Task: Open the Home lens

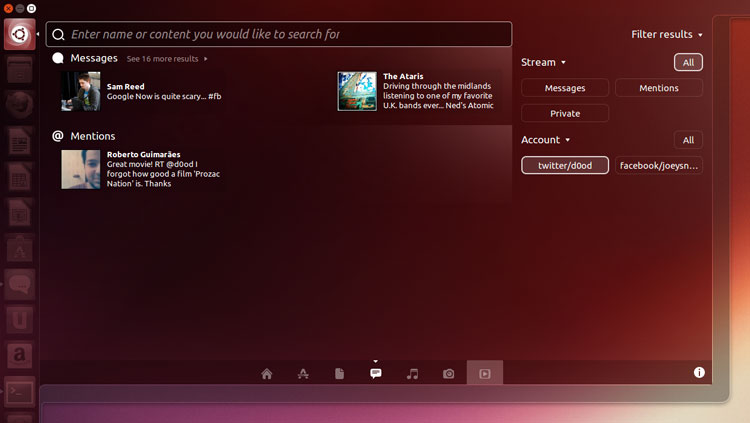Action: coord(267,374)
